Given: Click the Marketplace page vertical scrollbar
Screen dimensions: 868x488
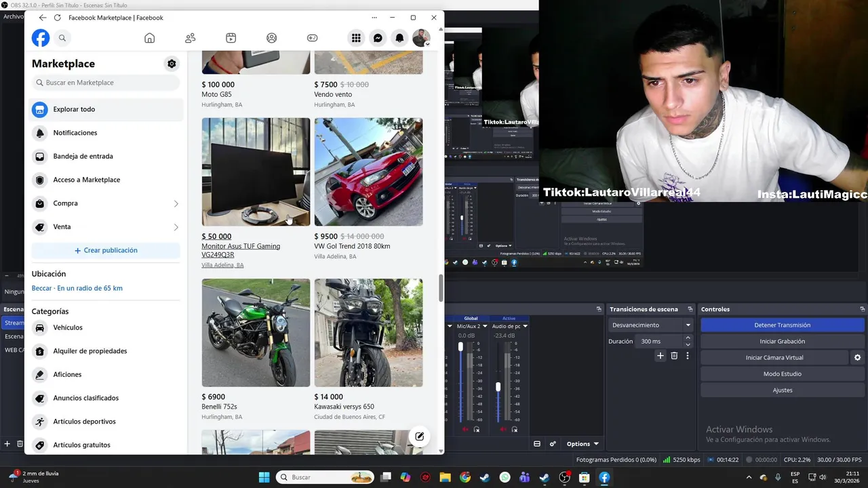Looking at the screenshot, I should (x=441, y=288).
